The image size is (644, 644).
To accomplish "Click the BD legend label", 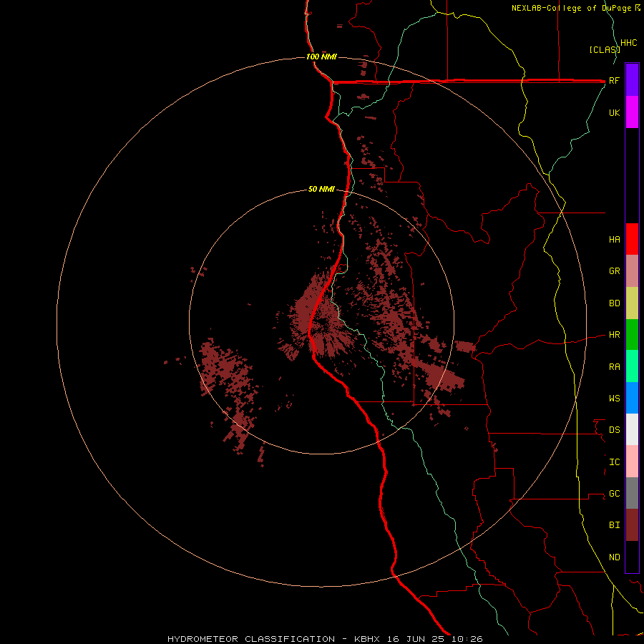I will pyautogui.click(x=614, y=303).
